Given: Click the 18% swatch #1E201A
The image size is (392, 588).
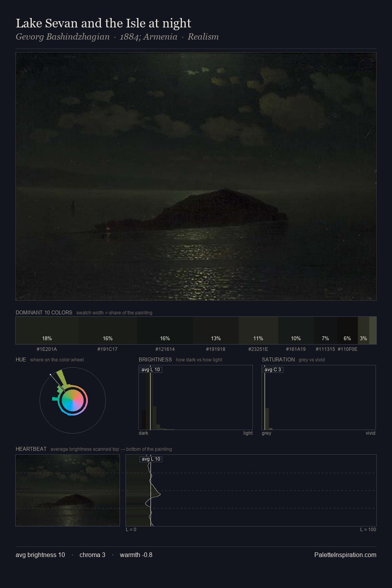Looking at the screenshot, I should [x=47, y=330].
